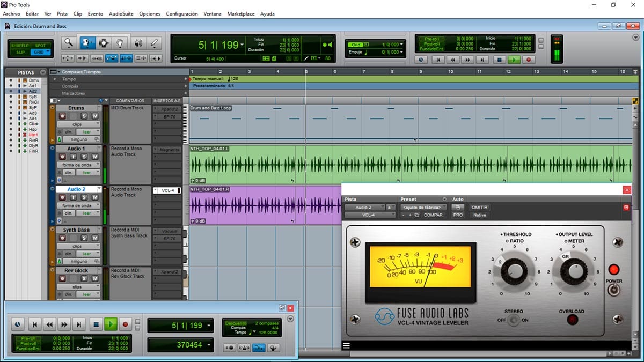
Task: Click the metronome click button in the Transport window
Action: click(245, 348)
